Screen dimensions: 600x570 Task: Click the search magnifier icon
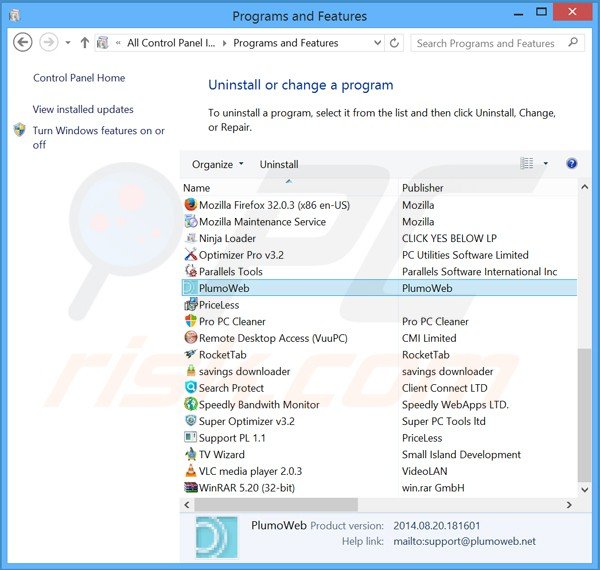pos(573,42)
